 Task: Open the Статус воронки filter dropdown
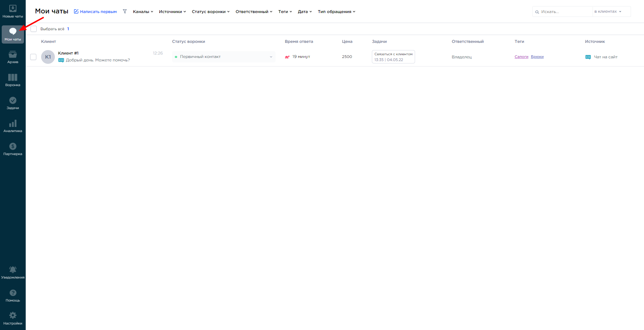click(211, 12)
